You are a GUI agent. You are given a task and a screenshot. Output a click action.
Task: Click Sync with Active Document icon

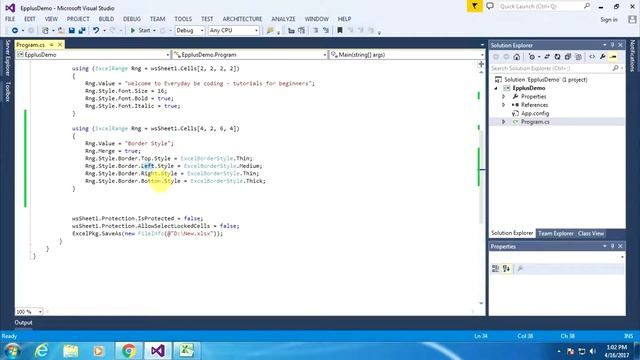point(547,57)
